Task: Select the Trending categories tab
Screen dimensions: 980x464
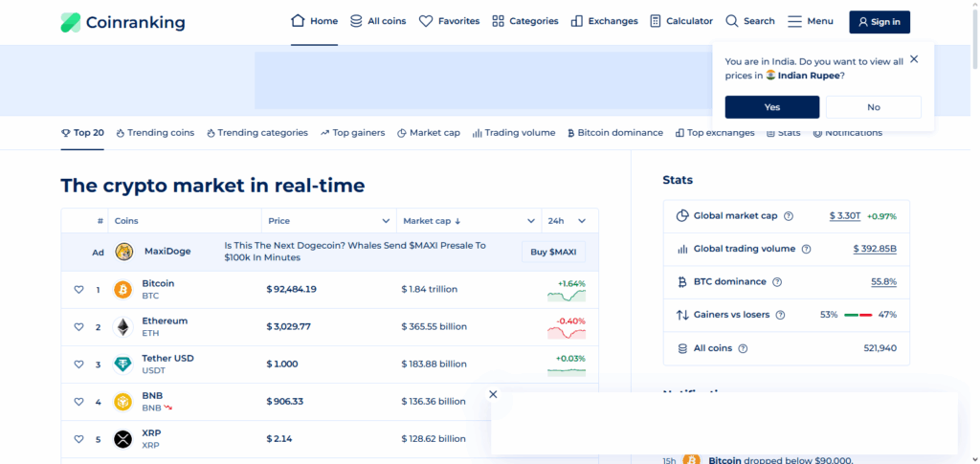Action: [256, 133]
